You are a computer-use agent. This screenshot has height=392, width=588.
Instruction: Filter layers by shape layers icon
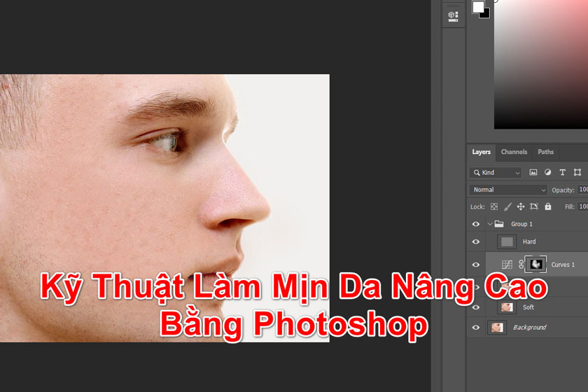pos(577,173)
